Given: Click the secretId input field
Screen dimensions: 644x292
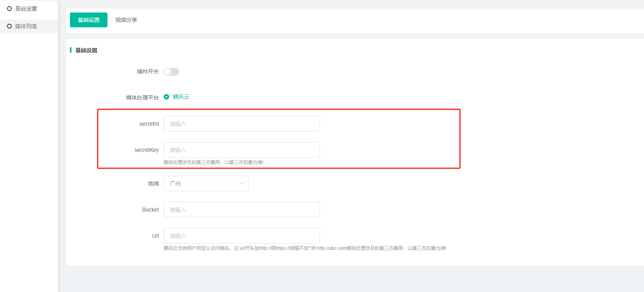Looking at the screenshot, I should click(x=242, y=124).
